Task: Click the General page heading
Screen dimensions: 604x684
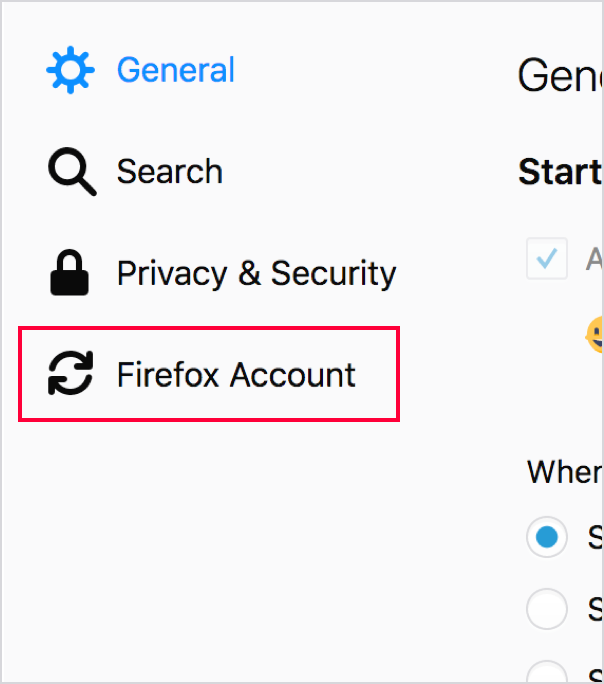Action: point(560,76)
